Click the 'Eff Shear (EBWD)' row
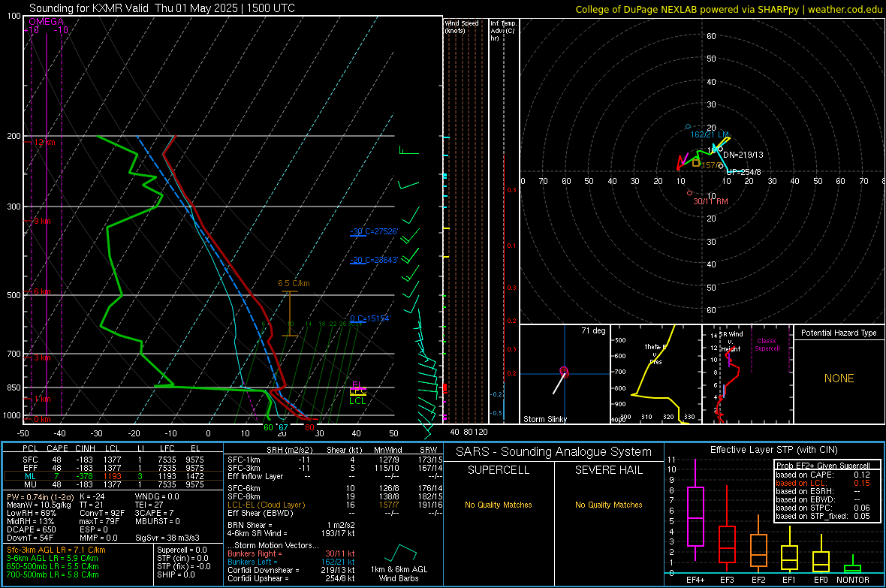 pos(335,513)
